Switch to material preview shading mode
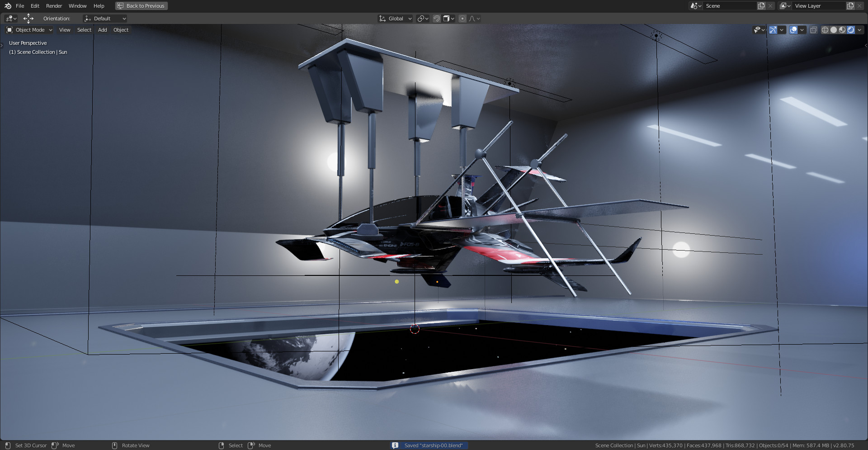The width and height of the screenshot is (868, 450). tap(842, 30)
